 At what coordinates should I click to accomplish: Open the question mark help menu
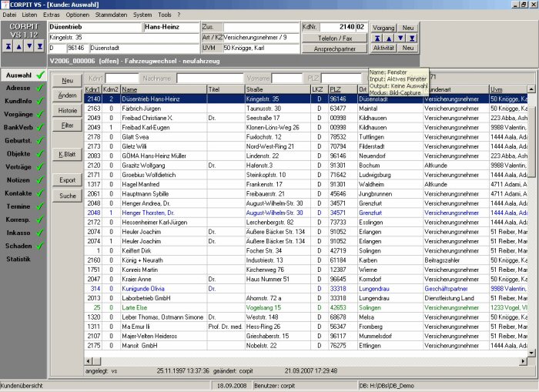(x=179, y=15)
